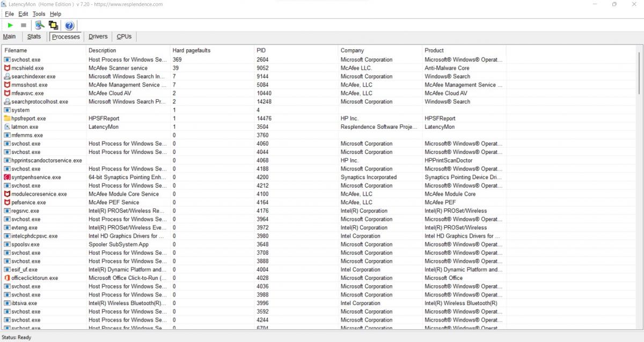This screenshot has width=644, height=342.
Task: Click the icon beside spoolsv.exe
Action: pyautogui.click(x=7, y=244)
